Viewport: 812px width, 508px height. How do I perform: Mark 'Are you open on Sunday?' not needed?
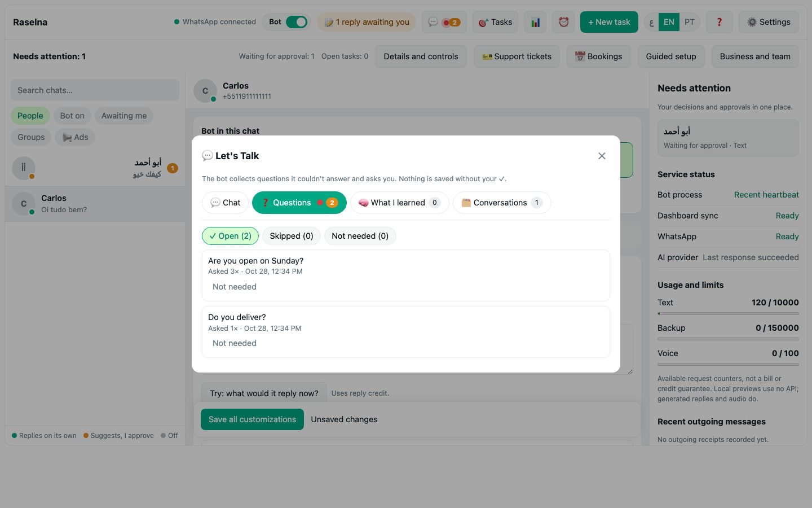(234, 287)
